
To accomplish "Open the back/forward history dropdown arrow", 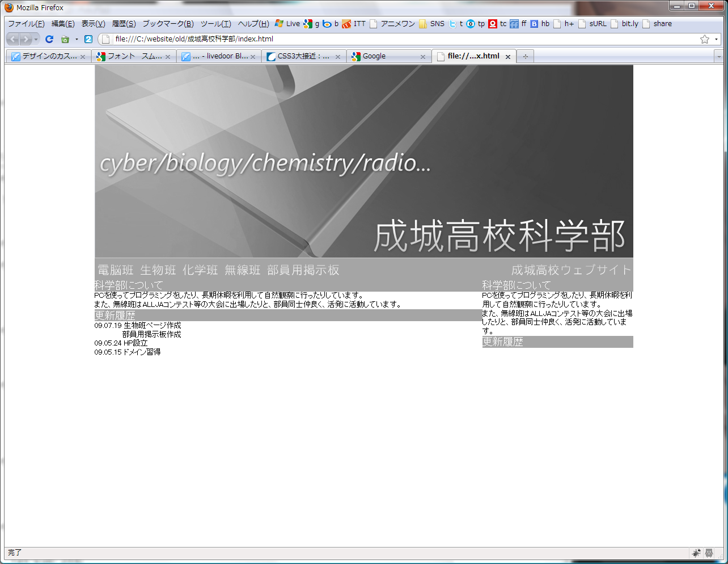I will tap(36, 39).
